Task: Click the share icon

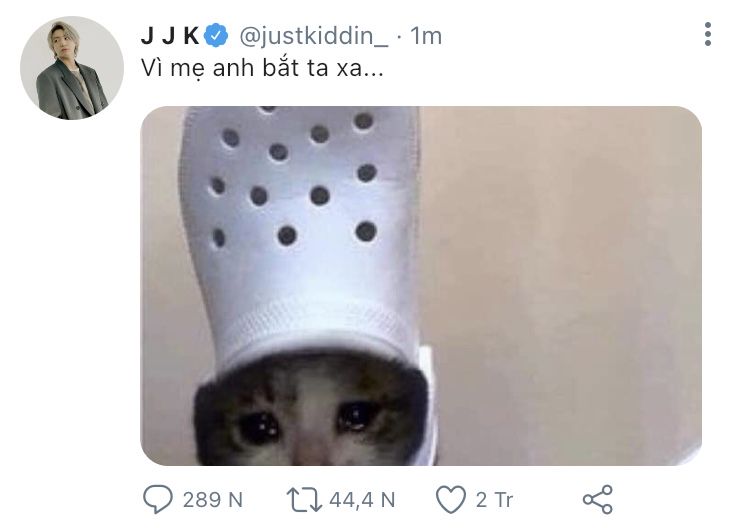Action: [x=597, y=499]
